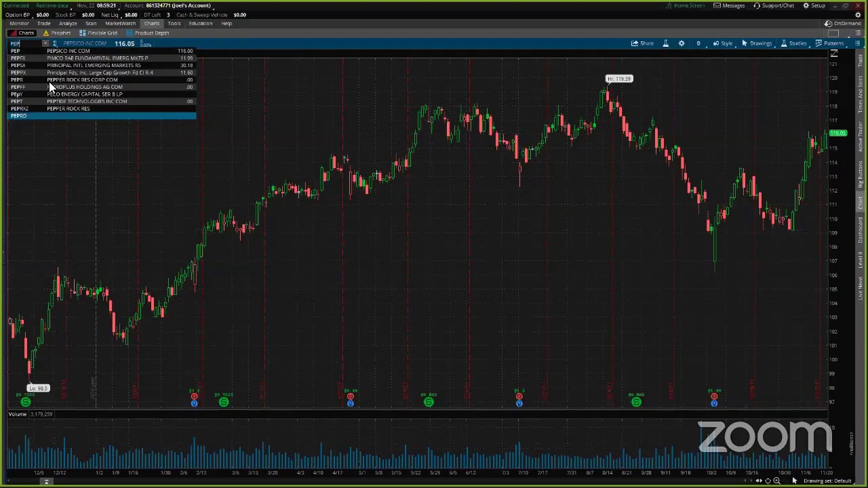Switch to Flexible Grid sub-tab
This screenshot has height=488, width=868.
tap(98, 33)
